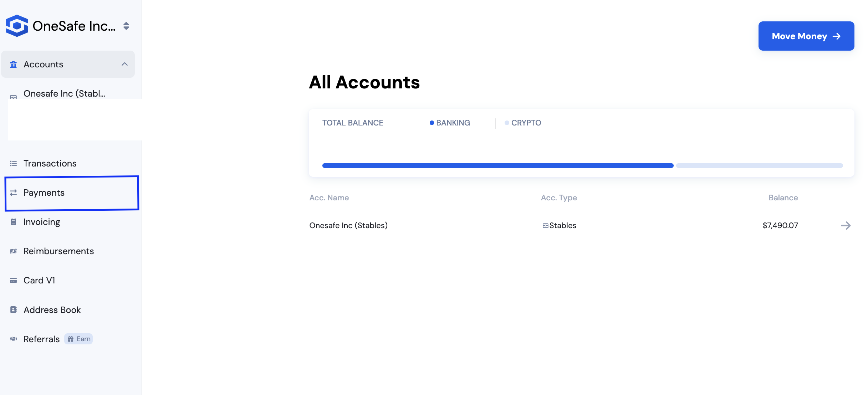The width and height of the screenshot is (868, 395).
Task: Open the Onesafe Inc (Stables) row arrow
Action: (846, 225)
